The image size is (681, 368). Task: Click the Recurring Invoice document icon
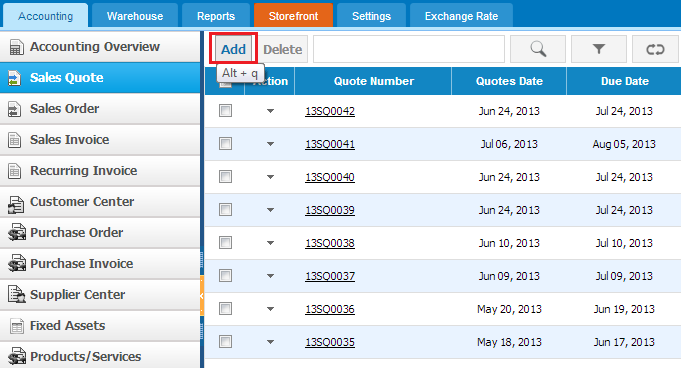(x=14, y=171)
